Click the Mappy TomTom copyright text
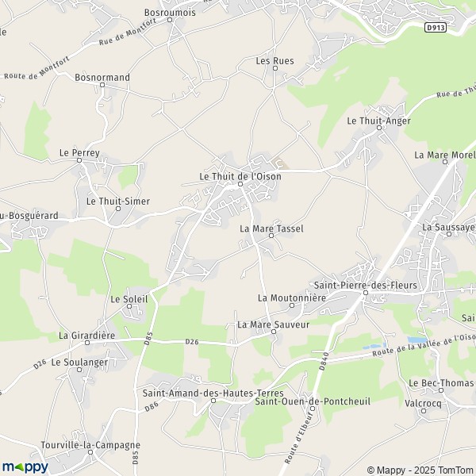 (421, 470)
